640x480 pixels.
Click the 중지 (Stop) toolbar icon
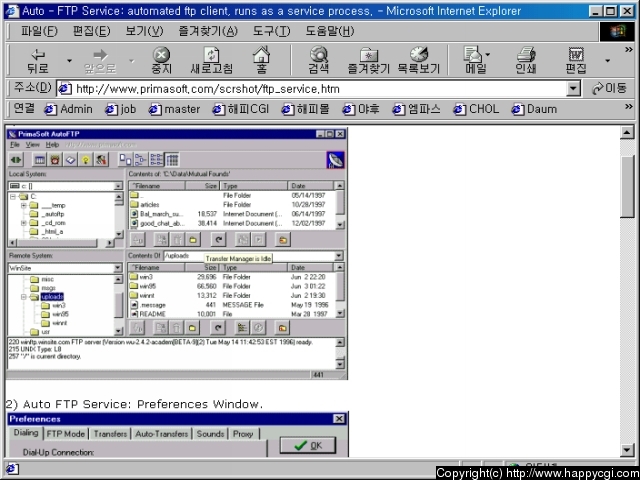[161, 60]
